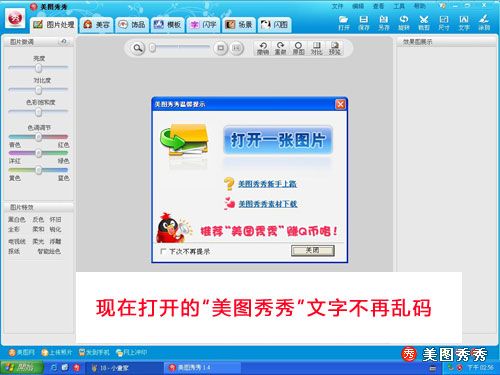Click the magnifier zoom icon above canvas
500x375 pixels.
tap(138, 48)
